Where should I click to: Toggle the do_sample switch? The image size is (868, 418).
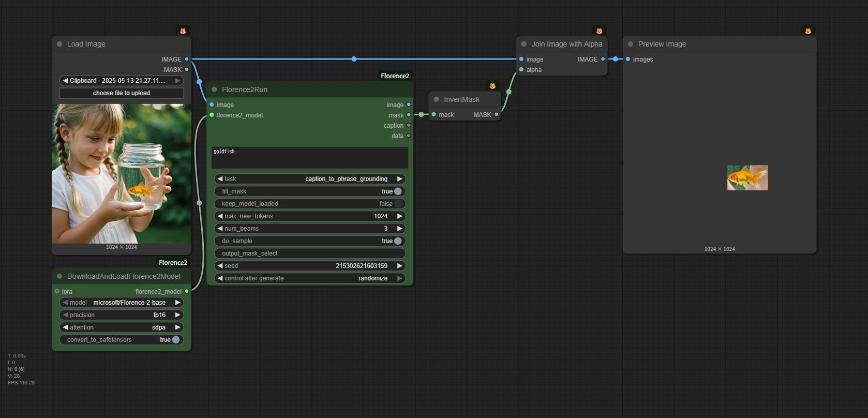coord(397,241)
